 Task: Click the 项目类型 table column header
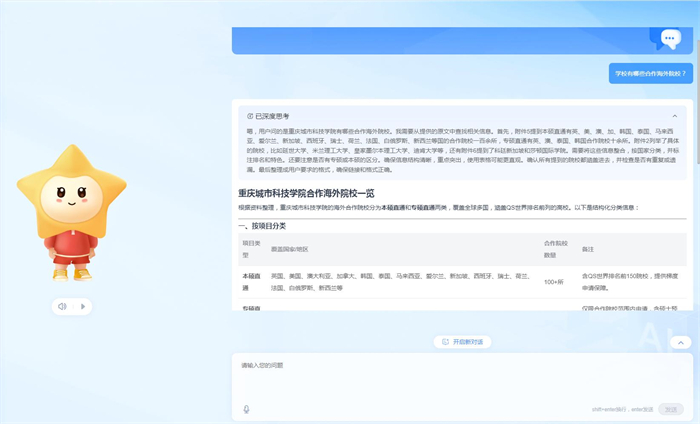pos(251,248)
